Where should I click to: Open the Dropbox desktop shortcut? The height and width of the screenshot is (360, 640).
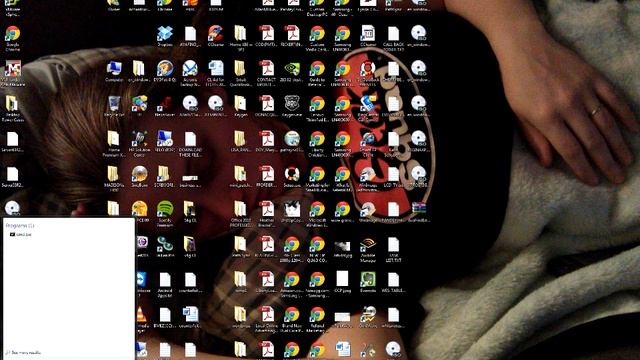click(x=165, y=36)
